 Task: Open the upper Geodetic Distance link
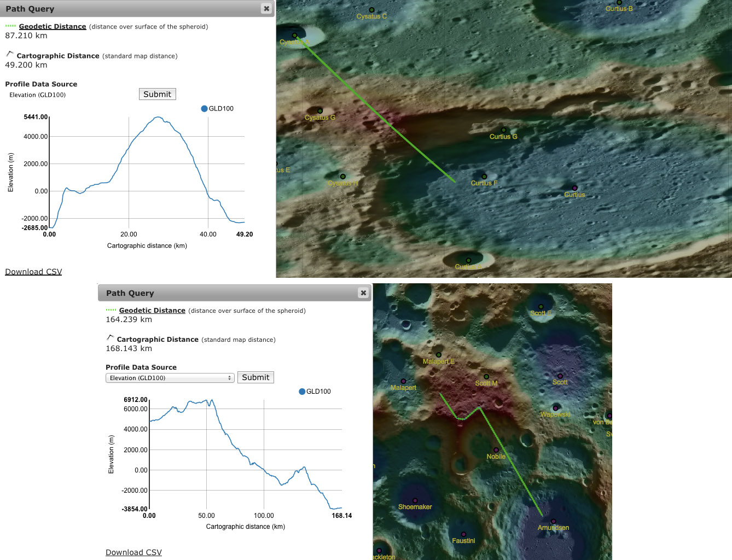[53, 26]
